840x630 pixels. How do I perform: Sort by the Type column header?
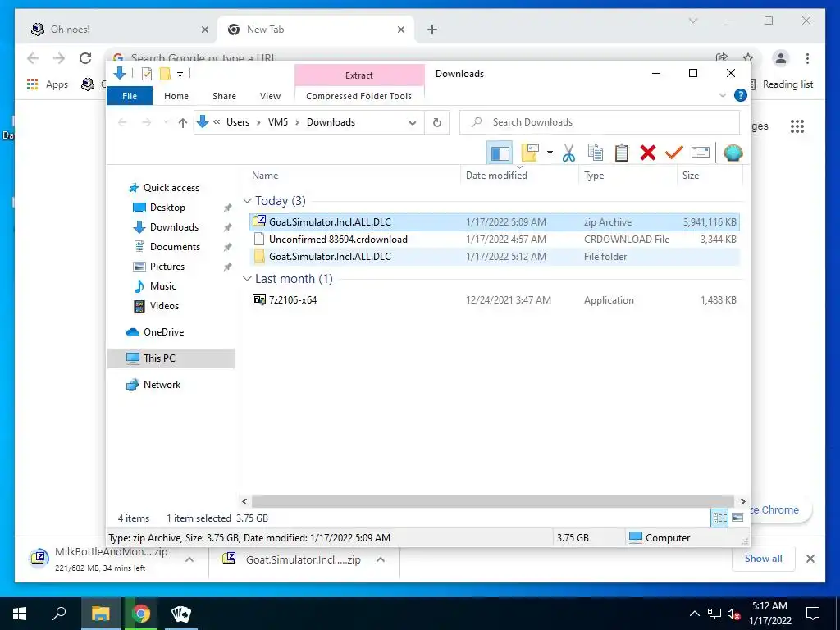628,176
